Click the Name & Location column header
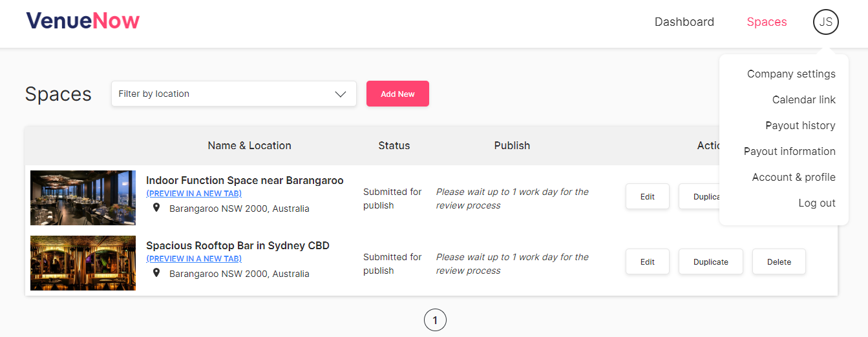Viewport: 868px width, 337px height. tap(249, 145)
